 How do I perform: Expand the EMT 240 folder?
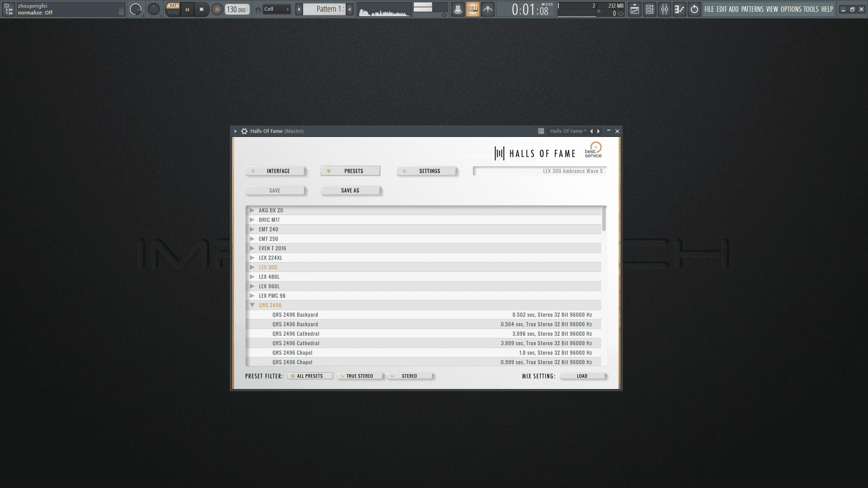tap(252, 229)
